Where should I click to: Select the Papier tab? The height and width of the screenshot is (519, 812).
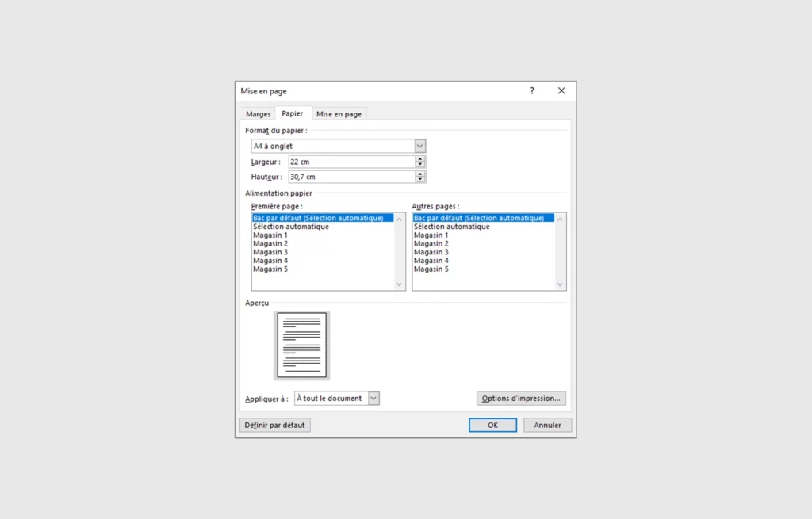pos(293,113)
